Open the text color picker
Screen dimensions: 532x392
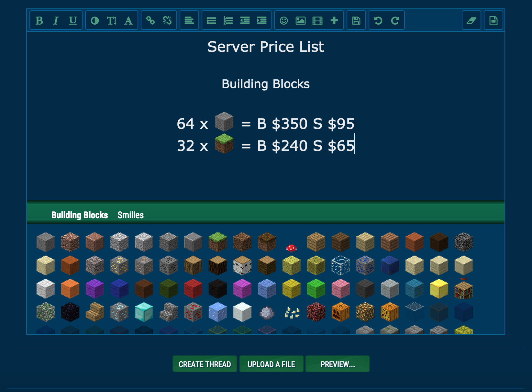point(95,21)
